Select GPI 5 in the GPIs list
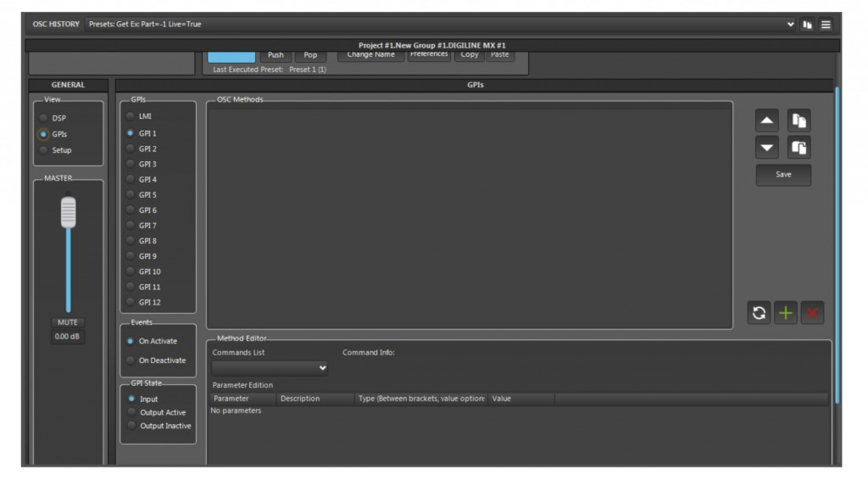 tap(130, 195)
